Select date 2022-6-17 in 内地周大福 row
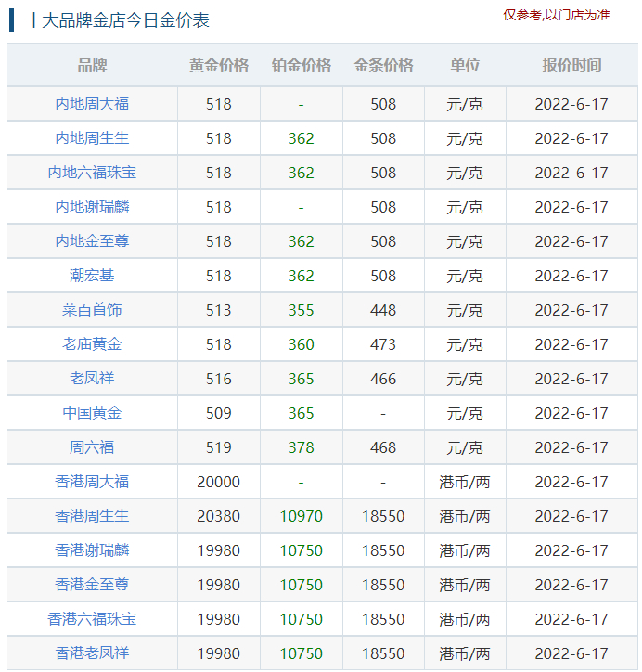642x672 pixels. coord(571,105)
